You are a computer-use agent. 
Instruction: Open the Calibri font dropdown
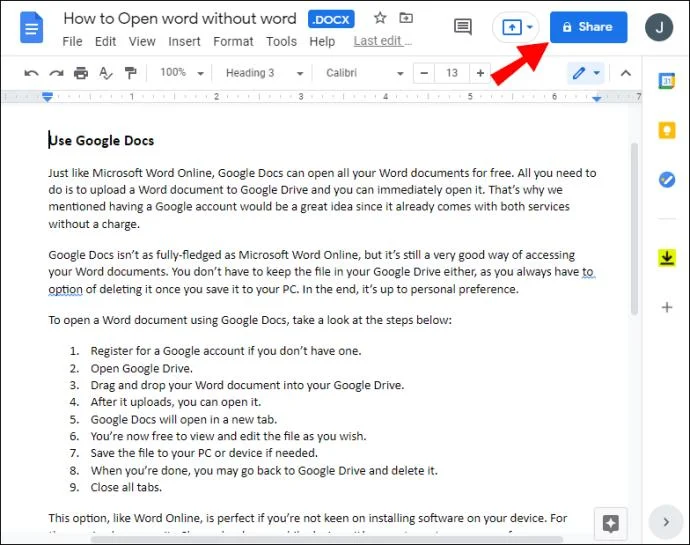coord(364,73)
